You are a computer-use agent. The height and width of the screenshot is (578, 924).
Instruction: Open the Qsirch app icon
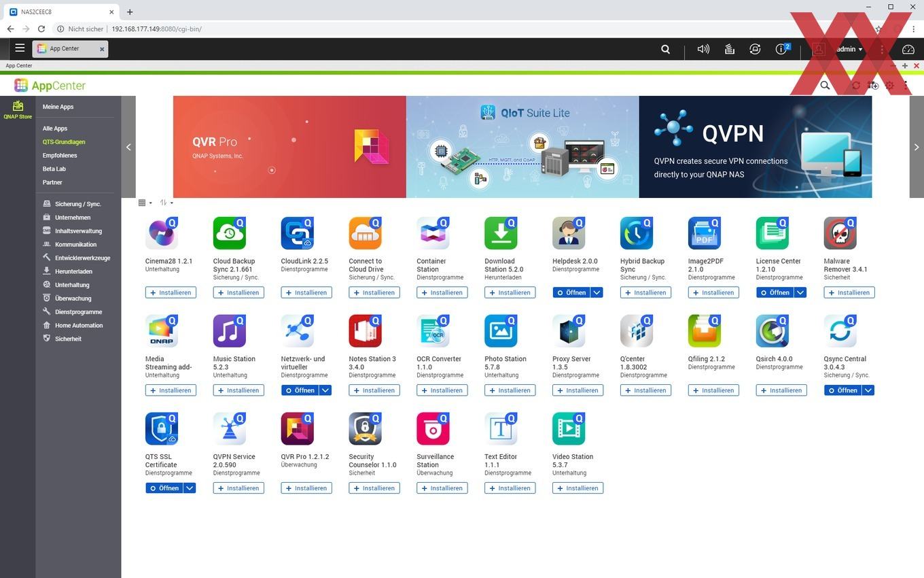(773, 331)
